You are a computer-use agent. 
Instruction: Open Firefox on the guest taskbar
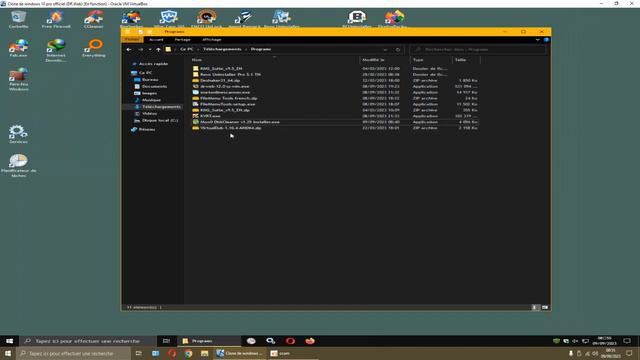(x=310, y=341)
